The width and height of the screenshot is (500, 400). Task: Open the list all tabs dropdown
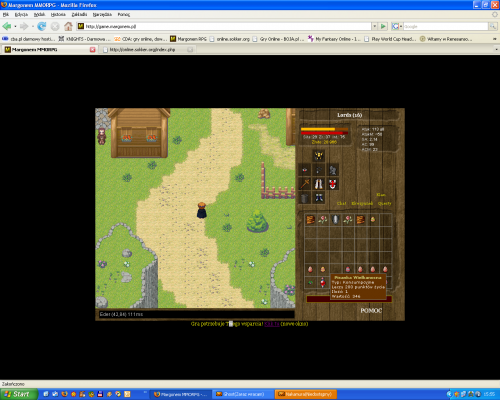click(x=496, y=49)
